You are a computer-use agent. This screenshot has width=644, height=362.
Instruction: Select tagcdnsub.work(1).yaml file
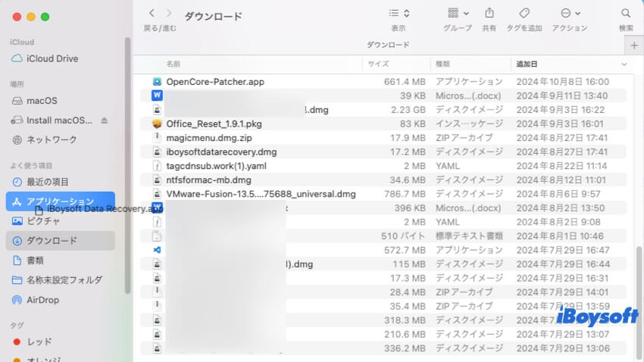[x=383, y=166]
